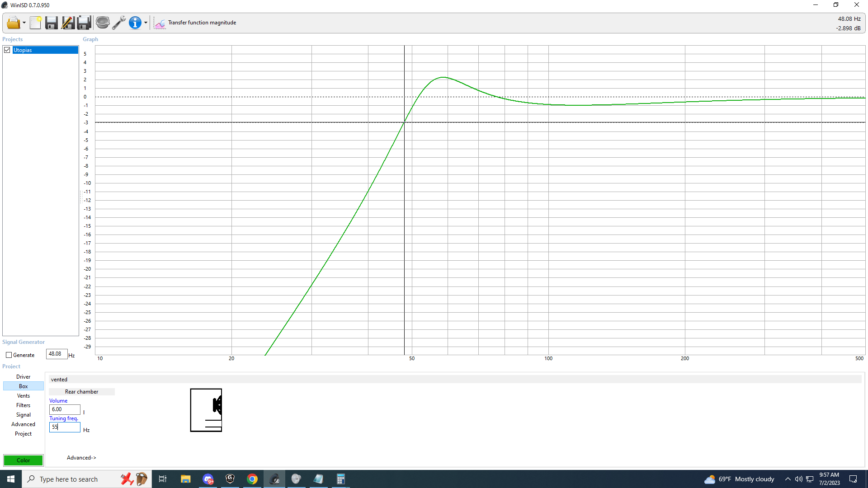
Task: Switch to the Driver tab
Action: (x=24, y=377)
